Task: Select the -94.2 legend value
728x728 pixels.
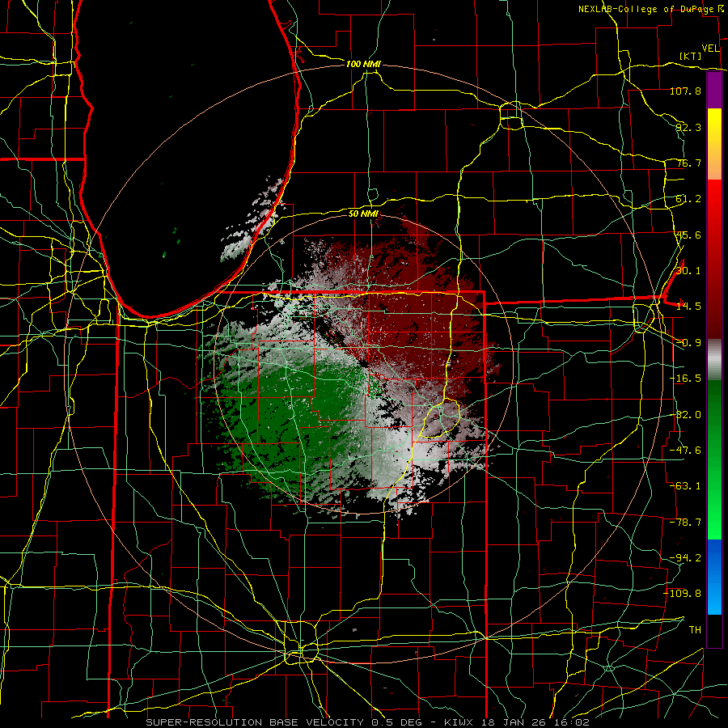Action: 685,557
